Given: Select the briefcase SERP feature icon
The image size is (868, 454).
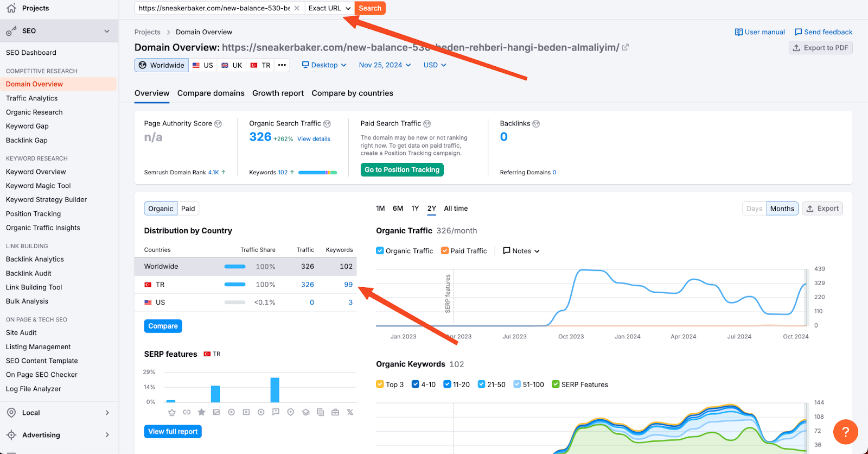Looking at the screenshot, I should pyautogui.click(x=335, y=412).
